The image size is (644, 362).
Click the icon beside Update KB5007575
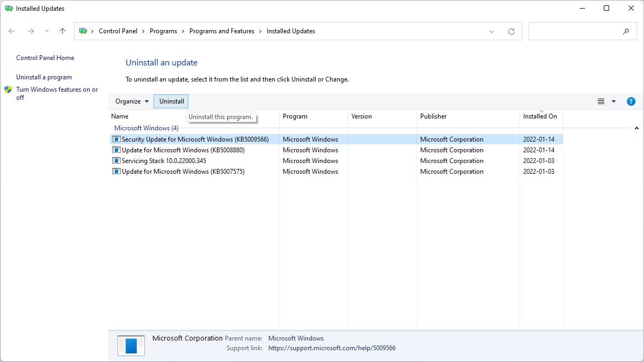pyautogui.click(x=116, y=172)
